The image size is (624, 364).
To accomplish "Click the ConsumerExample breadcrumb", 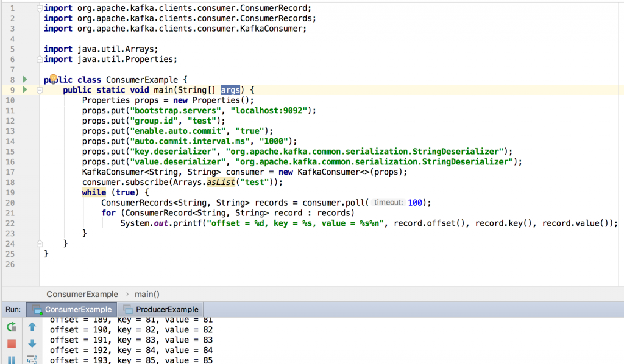I will click(x=82, y=295).
